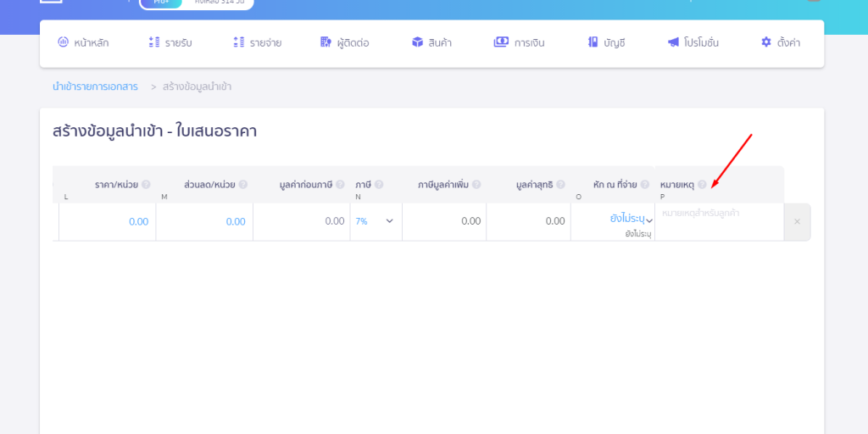
Task: Focus the หมายเหตุ remark text field
Action: [717, 214]
